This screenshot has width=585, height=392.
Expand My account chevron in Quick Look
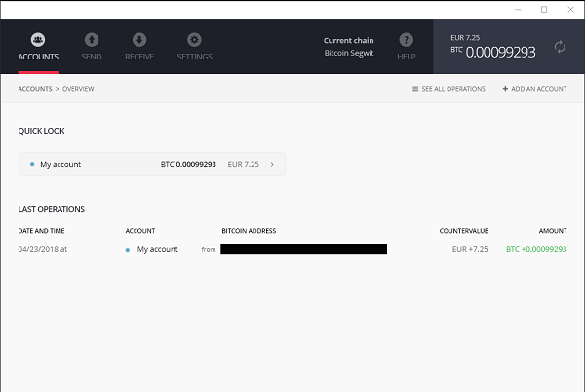point(272,165)
